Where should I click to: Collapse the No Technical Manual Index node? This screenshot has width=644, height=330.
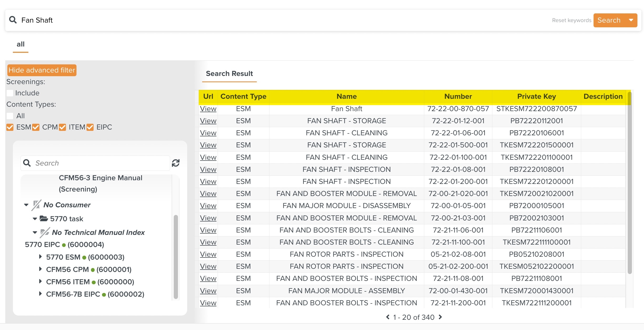click(x=35, y=233)
